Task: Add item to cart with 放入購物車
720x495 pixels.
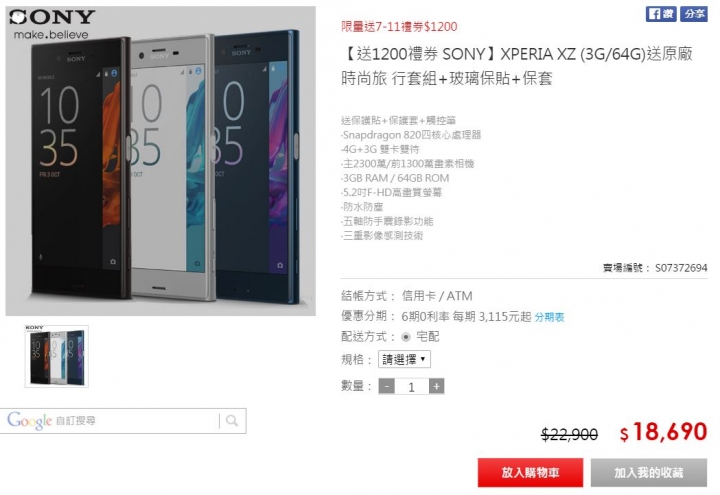Action: [530, 472]
